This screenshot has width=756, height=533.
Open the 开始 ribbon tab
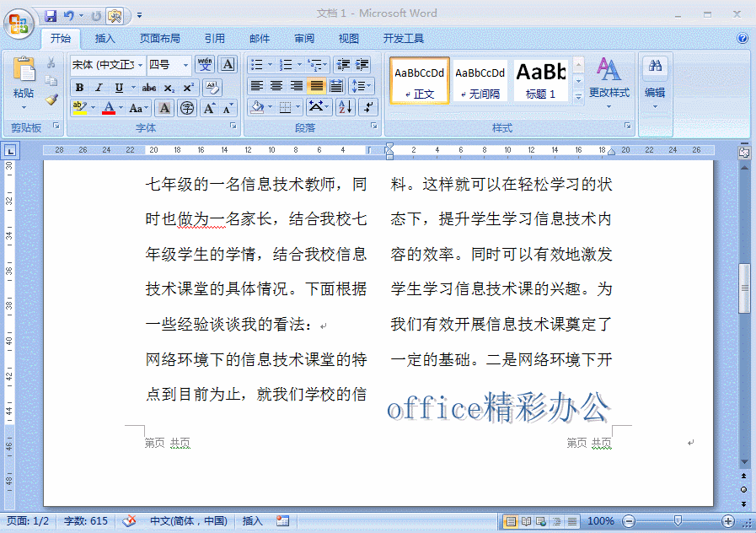(61, 39)
